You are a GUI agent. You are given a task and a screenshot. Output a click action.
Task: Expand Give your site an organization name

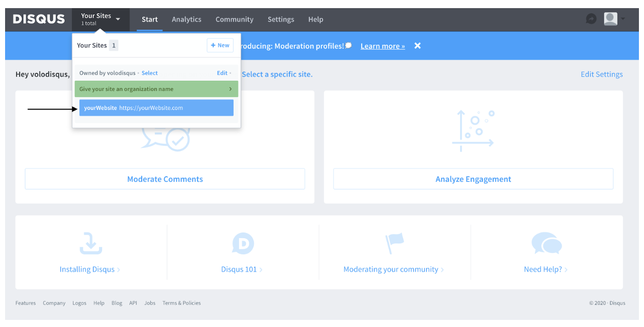[x=156, y=89]
